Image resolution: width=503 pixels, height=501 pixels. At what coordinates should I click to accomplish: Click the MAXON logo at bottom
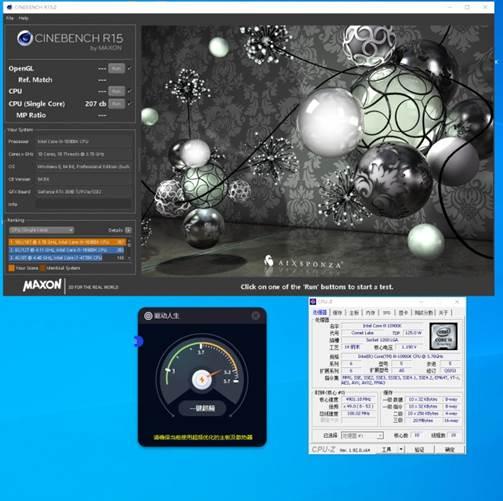coord(42,285)
